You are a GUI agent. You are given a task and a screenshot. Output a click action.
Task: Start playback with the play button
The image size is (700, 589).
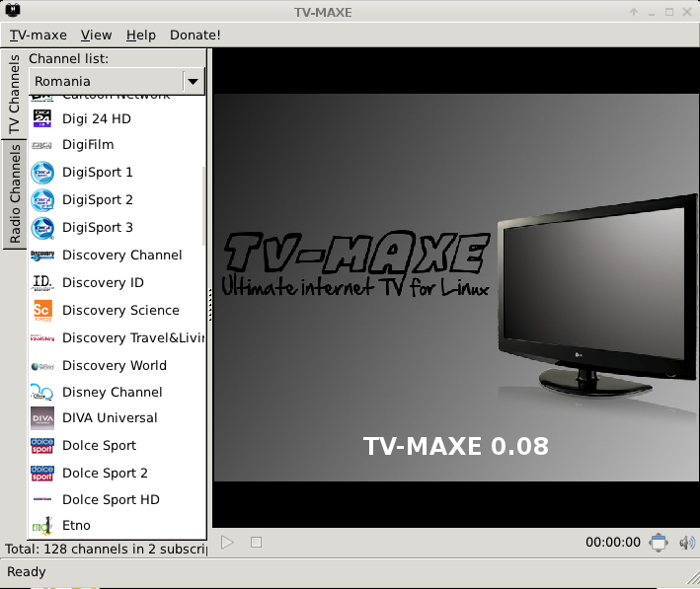[x=227, y=543]
